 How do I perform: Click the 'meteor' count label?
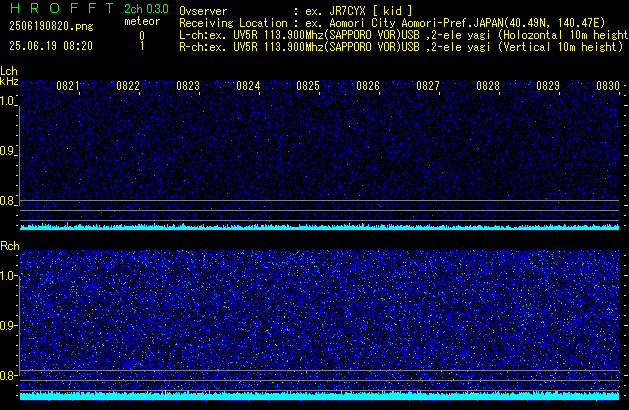pyautogui.click(x=142, y=21)
